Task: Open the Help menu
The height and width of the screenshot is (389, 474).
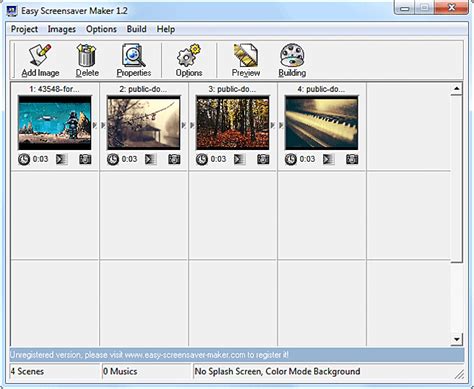Action: click(x=166, y=29)
